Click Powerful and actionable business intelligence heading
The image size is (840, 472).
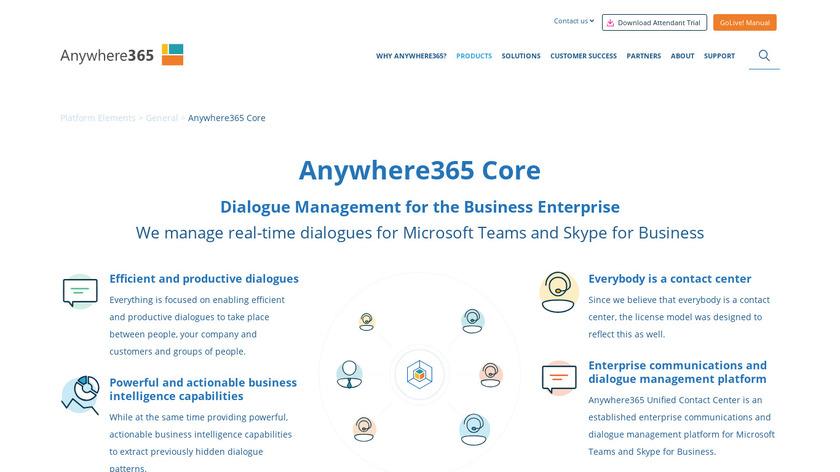(x=203, y=389)
